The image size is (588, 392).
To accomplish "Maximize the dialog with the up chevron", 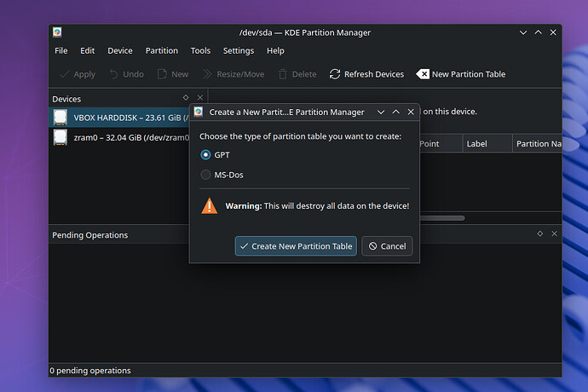I will pyautogui.click(x=395, y=112).
